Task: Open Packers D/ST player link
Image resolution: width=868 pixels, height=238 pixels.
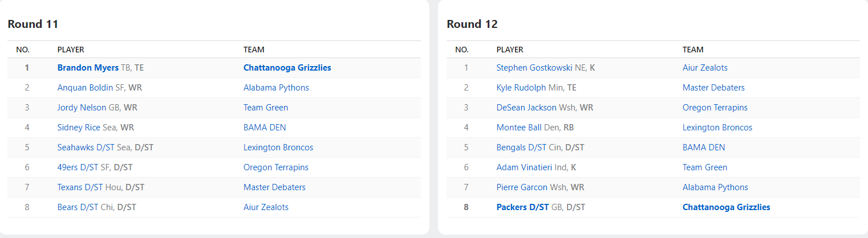Action: (522, 207)
